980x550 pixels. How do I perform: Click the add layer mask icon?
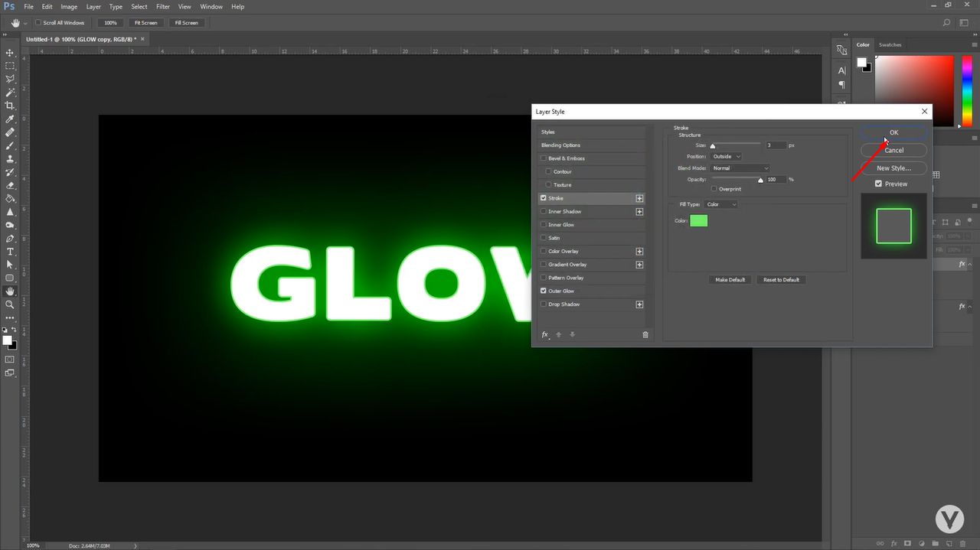click(907, 544)
